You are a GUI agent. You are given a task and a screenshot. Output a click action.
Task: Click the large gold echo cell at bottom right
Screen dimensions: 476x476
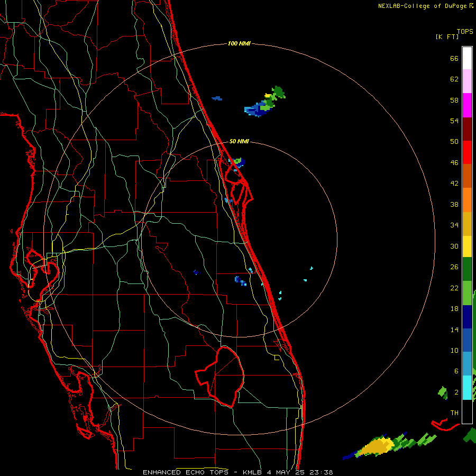377,446
